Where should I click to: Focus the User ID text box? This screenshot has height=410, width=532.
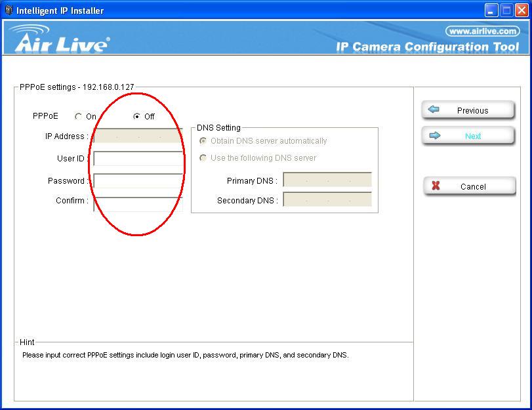coord(138,159)
